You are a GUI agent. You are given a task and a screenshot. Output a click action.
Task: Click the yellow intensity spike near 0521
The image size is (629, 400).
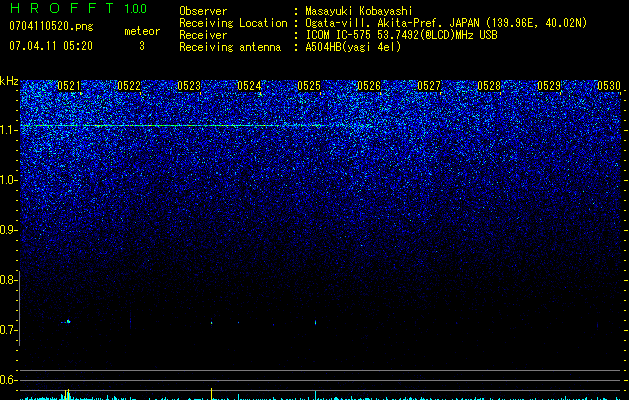point(67,394)
